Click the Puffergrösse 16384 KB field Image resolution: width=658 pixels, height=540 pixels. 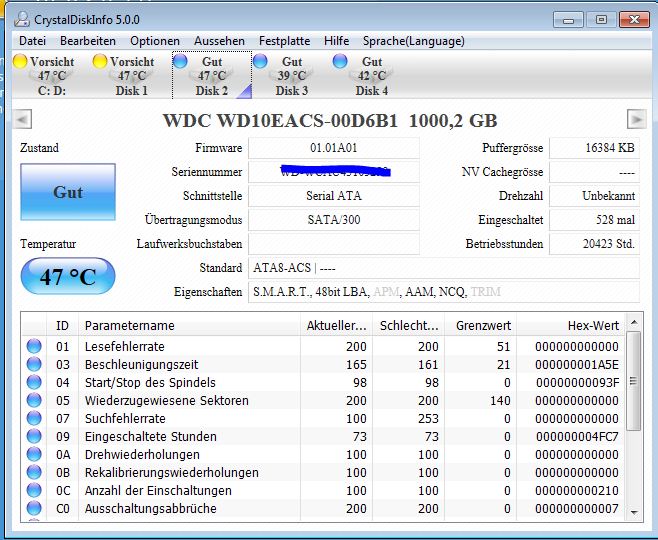[594, 148]
